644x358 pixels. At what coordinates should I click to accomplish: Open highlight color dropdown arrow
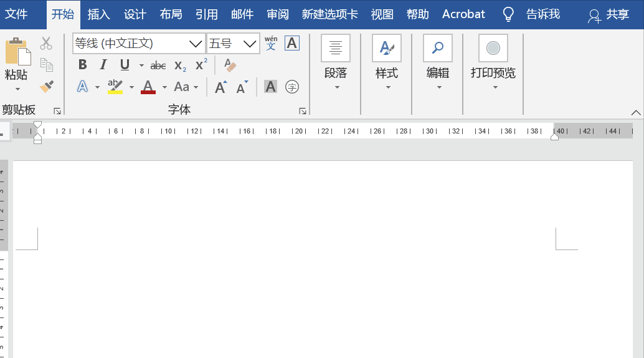pyautogui.click(x=131, y=87)
